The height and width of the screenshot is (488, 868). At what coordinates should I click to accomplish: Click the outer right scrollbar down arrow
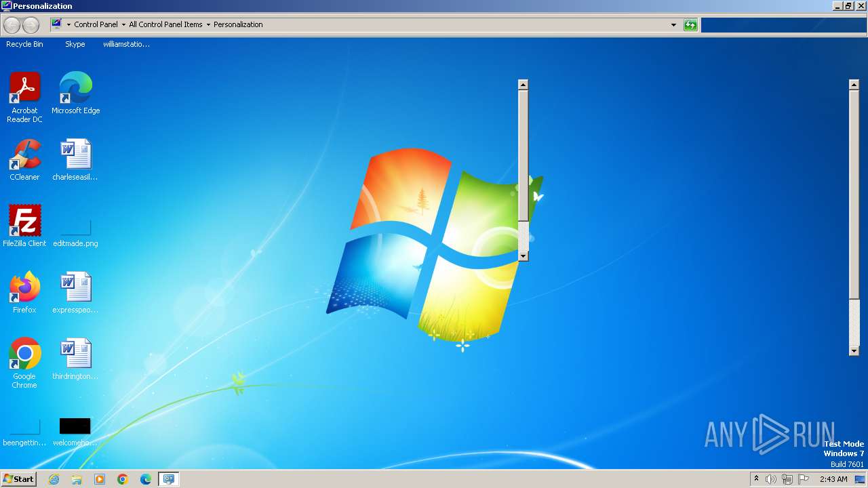[x=854, y=350]
